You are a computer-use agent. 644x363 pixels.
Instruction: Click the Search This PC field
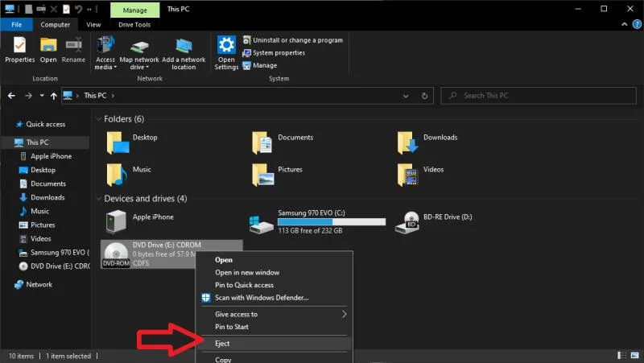pyautogui.click(x=539, y=96)
